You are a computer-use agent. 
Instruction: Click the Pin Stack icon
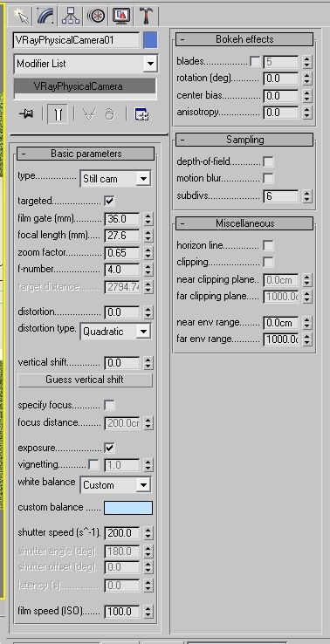(x=26, y=114)
